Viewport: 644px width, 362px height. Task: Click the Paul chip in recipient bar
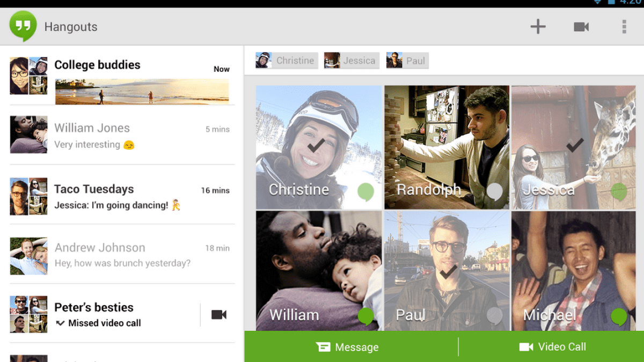pos(407,61)
